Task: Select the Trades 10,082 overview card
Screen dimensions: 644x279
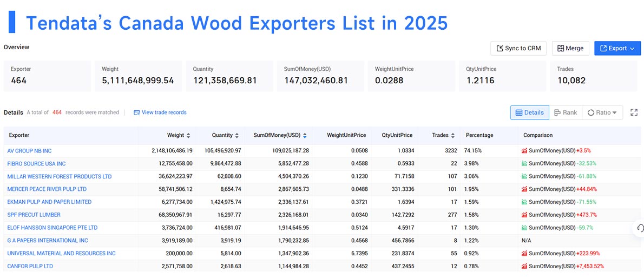Action: [594, 76]
